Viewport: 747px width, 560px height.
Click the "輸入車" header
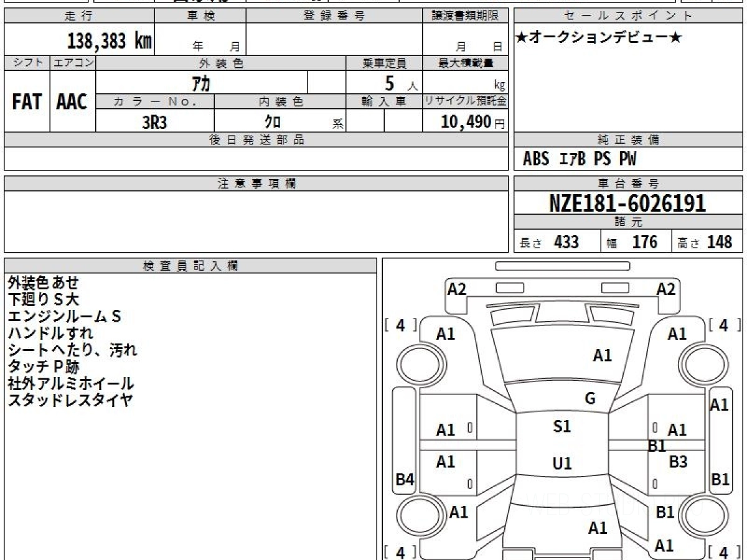(384, 102)
